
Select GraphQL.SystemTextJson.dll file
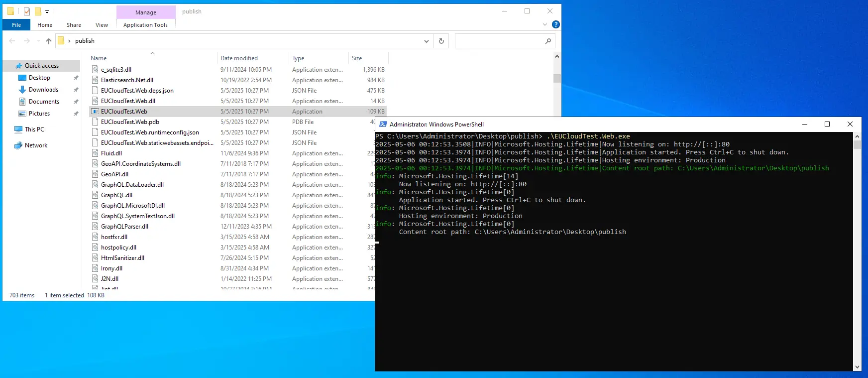pyautogui.click(x=138, y=216)
